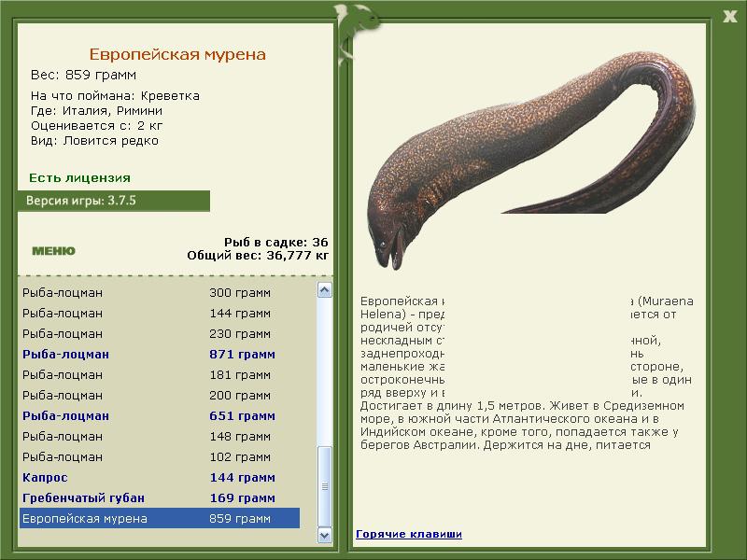Select highlighted Европейская мурена 859 грамм row
The image size is (747, 560).
pos(160,518)
